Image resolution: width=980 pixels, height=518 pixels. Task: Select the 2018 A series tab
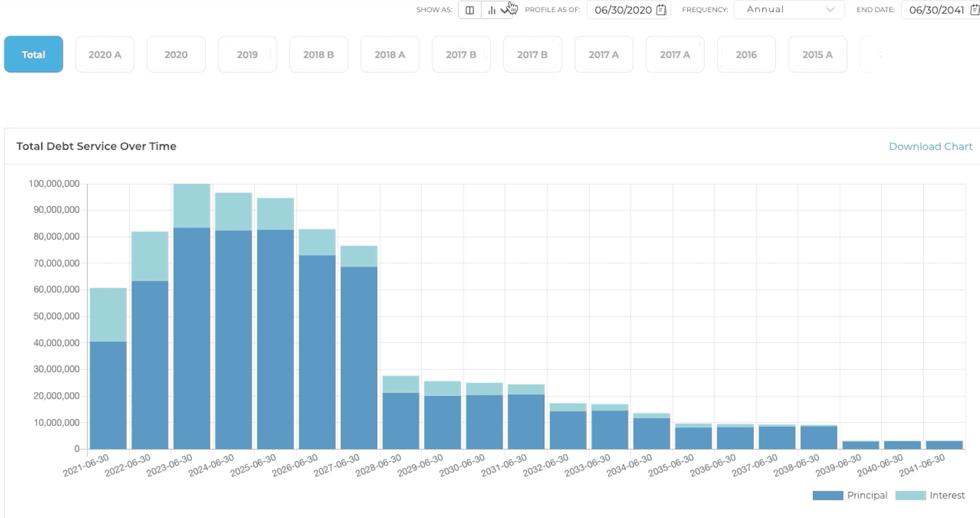click(x=390, y=54)
